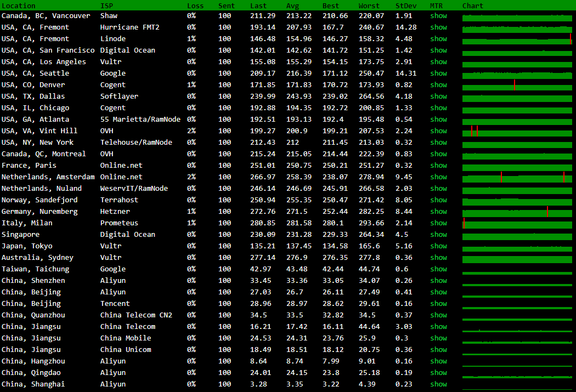This screenshot has height=392, width=576.
Task: Click 'show' for Fremont Linode row
Action: (x=439, y=39)
